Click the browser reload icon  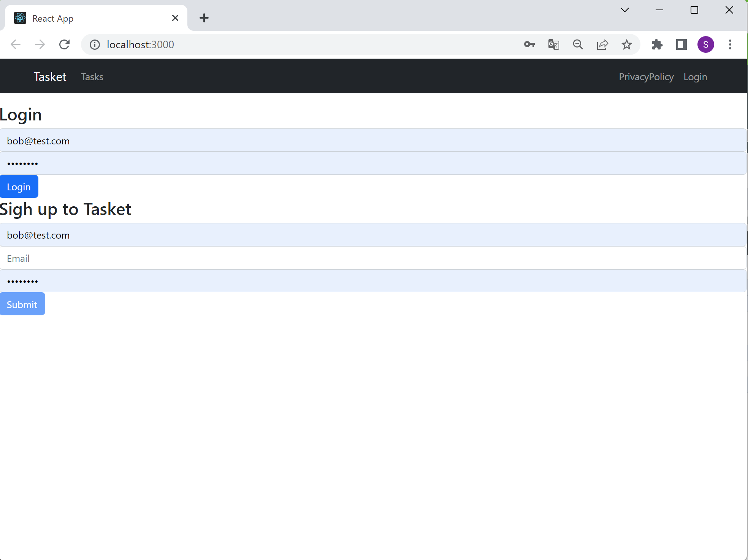click(x=65, y=44)
